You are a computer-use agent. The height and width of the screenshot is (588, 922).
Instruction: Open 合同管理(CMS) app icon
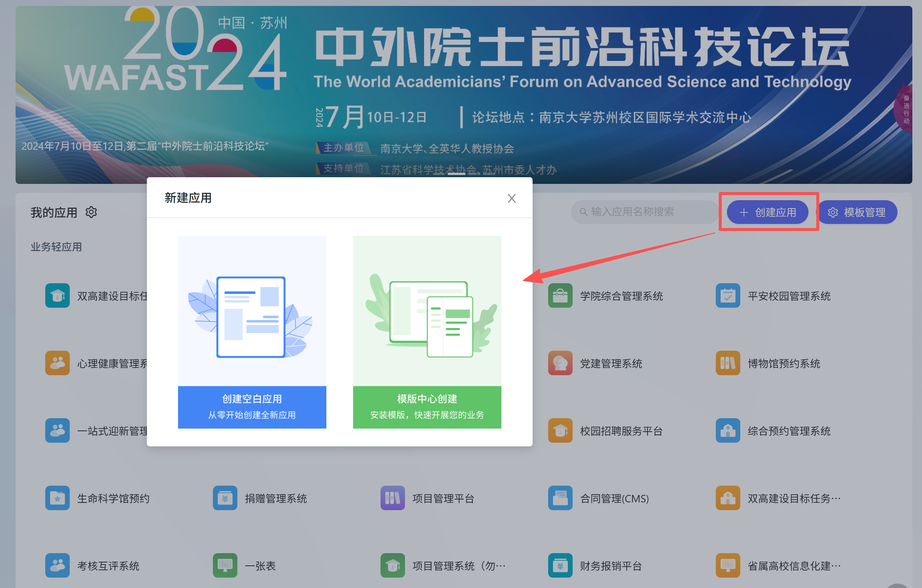click(x=560, y=498)
